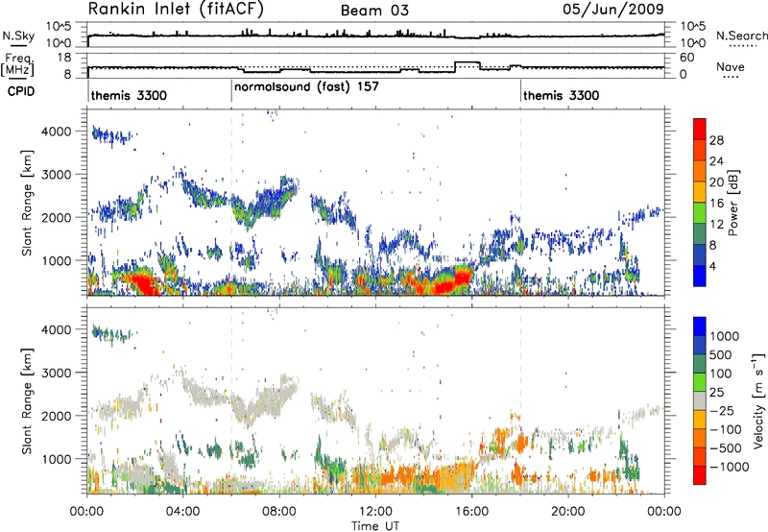Screen dimensions: 768x532
Task: Pick the light green 12–16 dB Power segment
Action: coord(700,213)
